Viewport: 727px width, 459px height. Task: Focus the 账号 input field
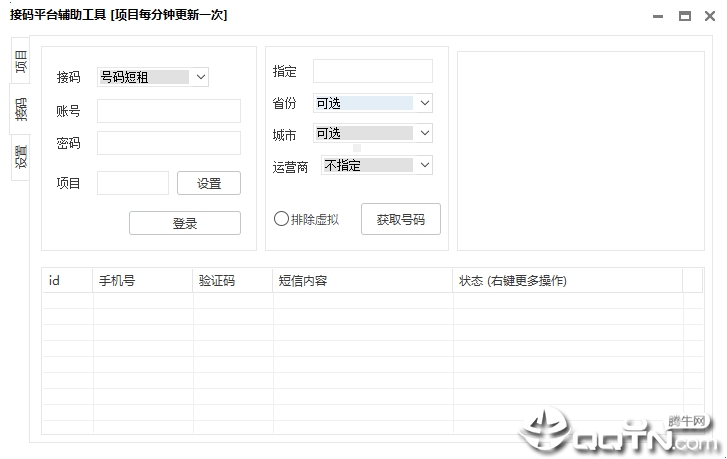[169, 111]
